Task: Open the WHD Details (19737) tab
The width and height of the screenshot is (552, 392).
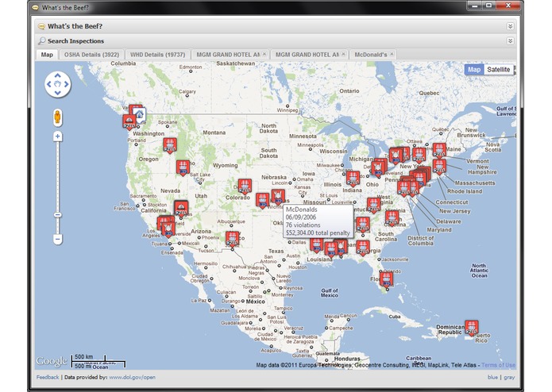Action: (158, 55)
